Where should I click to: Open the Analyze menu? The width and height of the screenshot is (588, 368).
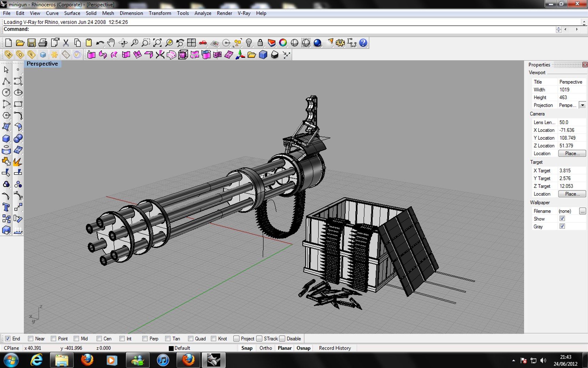203,13
